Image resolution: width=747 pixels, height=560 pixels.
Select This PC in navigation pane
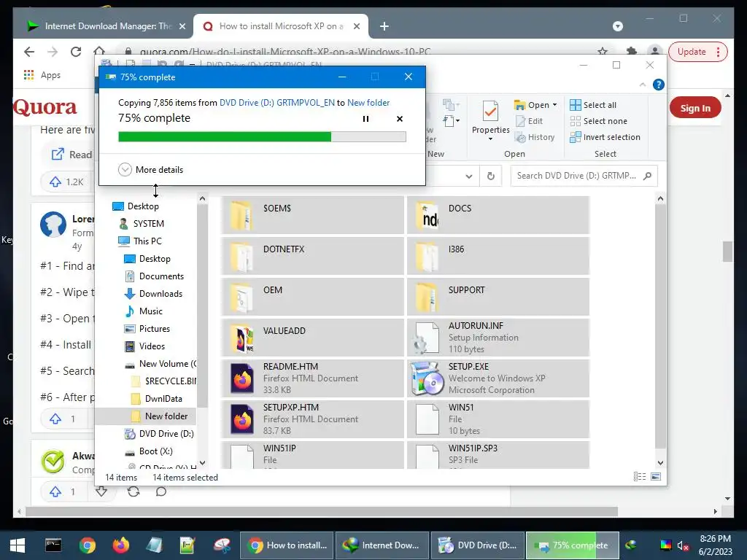click(140, 241)
